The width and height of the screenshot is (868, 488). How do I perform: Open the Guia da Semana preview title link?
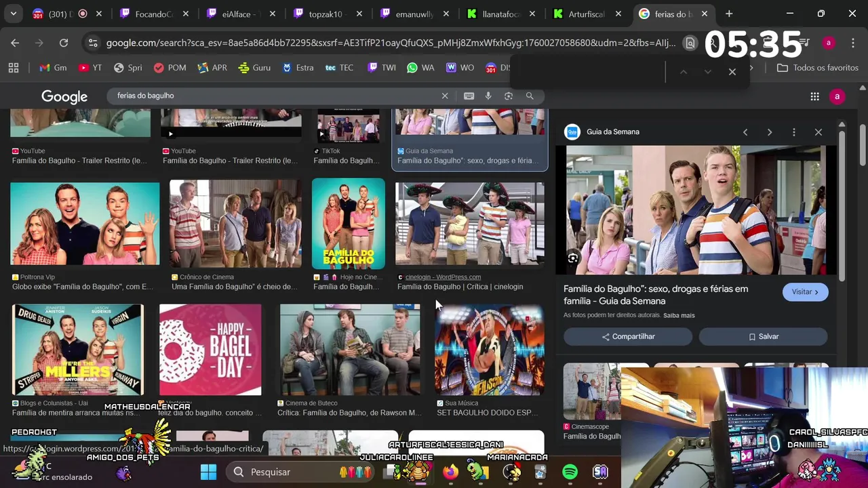click(x=656, y=295)
